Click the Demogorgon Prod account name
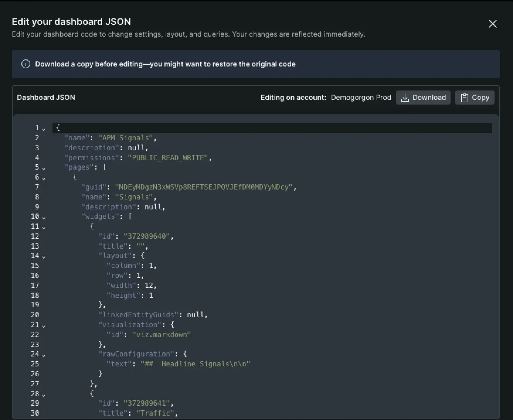The height and width of the screenshot is (420, 513). point(361,98)
